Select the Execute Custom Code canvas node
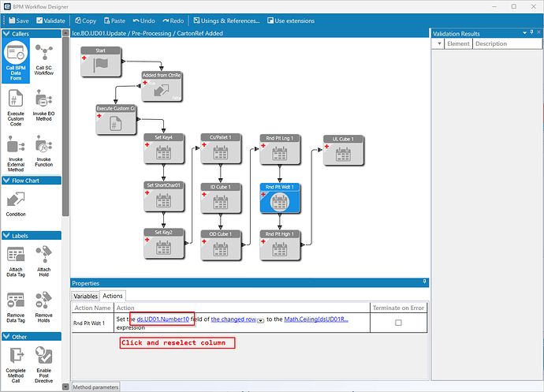Screen dimensions: 544x392 click(116, 120)
